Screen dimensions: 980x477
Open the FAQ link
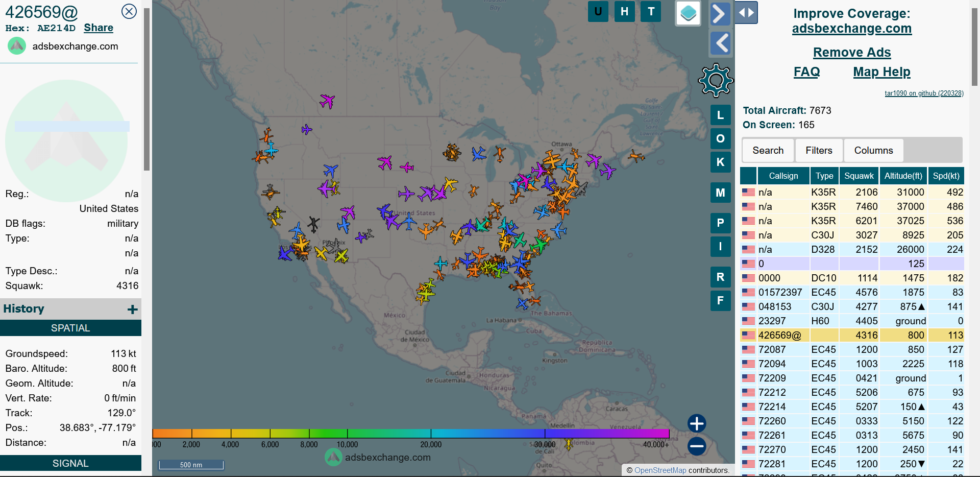[x=806, y=72]
